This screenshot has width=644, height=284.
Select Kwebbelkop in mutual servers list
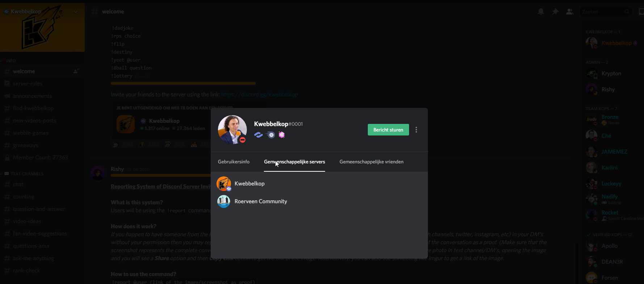click(249, 184)
